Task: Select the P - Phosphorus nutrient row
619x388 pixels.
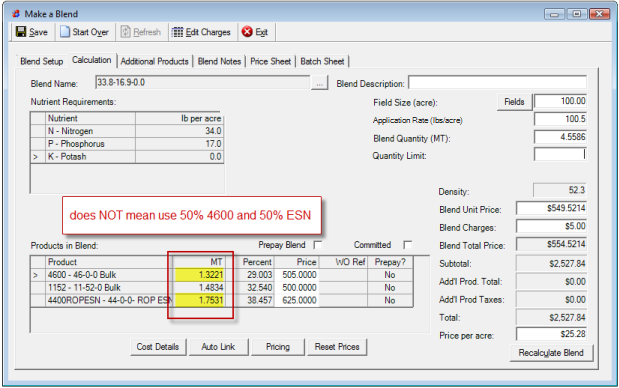Action: 127,144
